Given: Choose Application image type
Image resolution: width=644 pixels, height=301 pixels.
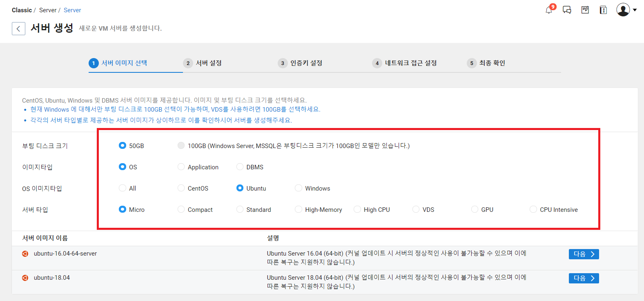Looking at the screenshot, I should pyautogui.click(x=181, y=167).
